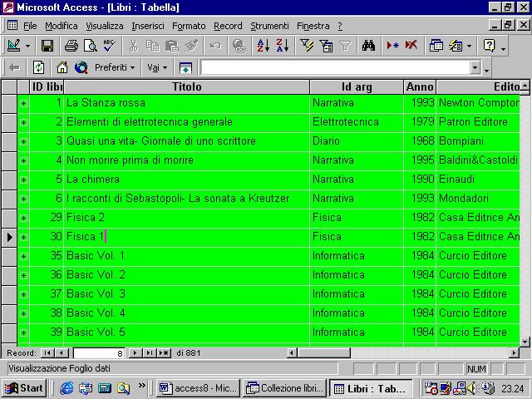The image size is (532, 399).
Task: Copy selection with the Copy icon
Action: point(153,46)
